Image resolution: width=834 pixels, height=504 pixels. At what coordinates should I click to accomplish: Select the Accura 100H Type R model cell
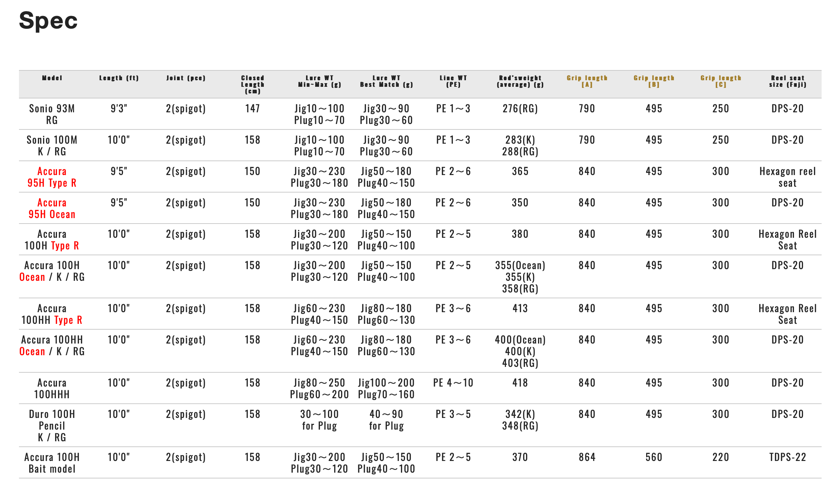pos(52,240)
